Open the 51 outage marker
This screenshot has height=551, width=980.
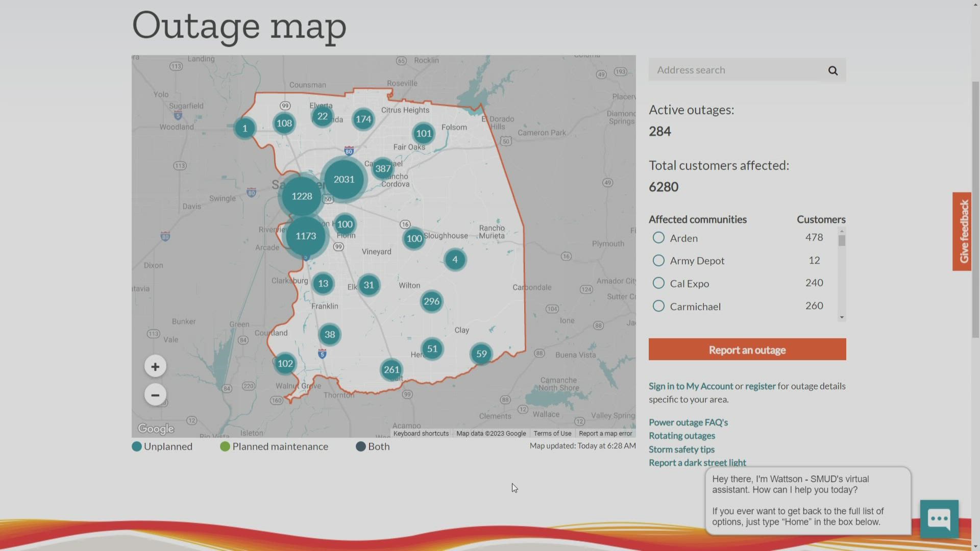432,349
